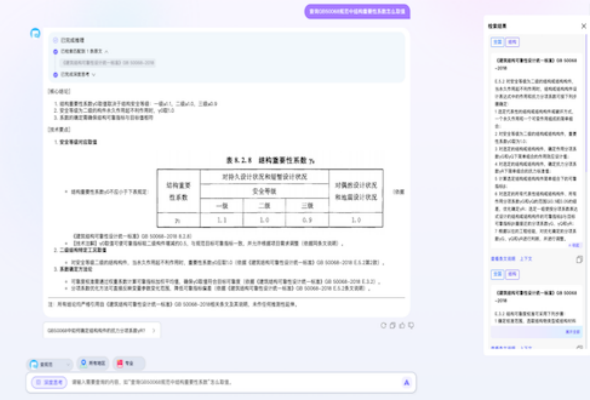Expand the second result with 展开全部
The width and height of the screenshot is (590, 400).
(x=573, y=332)
